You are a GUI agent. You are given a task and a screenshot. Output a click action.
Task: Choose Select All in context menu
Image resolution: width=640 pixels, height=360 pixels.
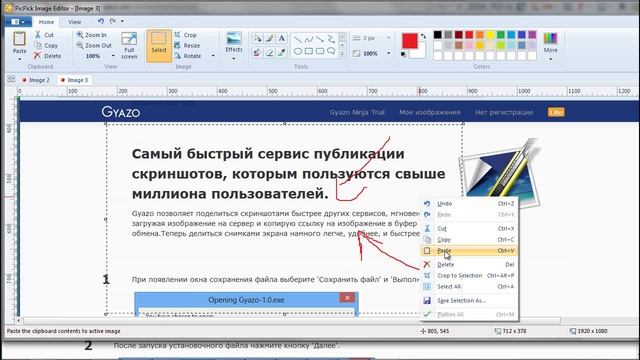[469, 287]
